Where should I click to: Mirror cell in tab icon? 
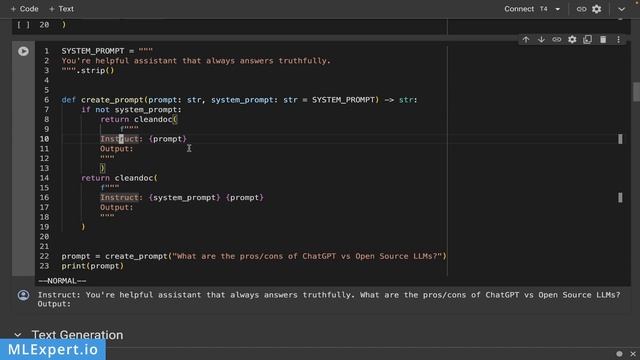click(587, 40)
